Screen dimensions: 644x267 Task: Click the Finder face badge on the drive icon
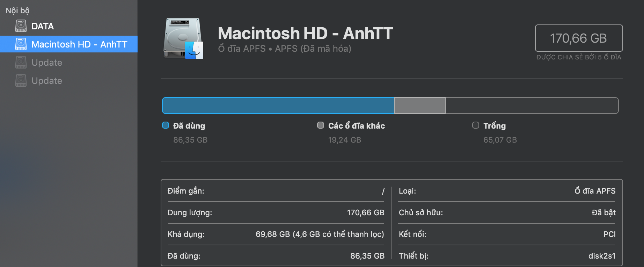(x=194, y=50)
